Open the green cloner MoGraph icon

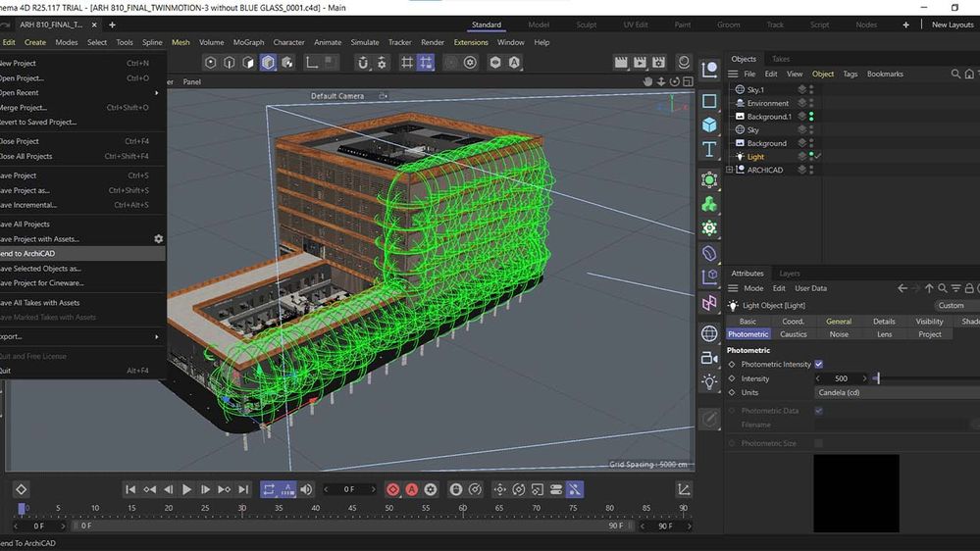(709, 204)
